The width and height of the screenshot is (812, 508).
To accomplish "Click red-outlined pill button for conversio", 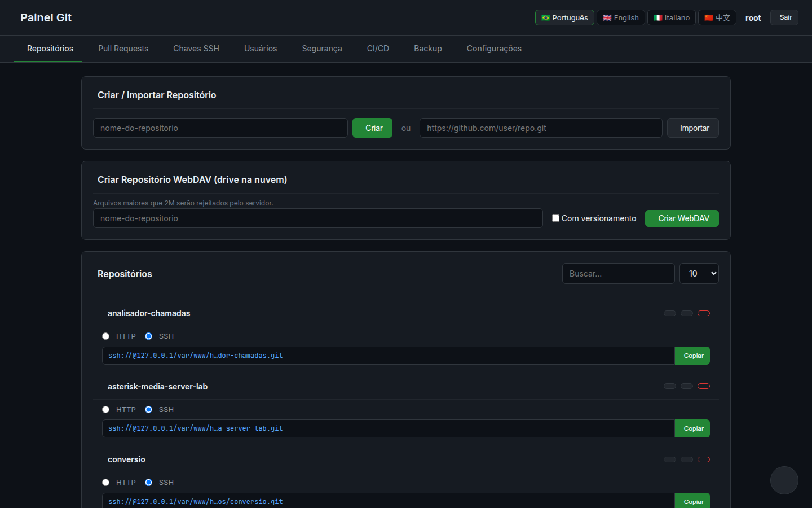I will point(704,459).
